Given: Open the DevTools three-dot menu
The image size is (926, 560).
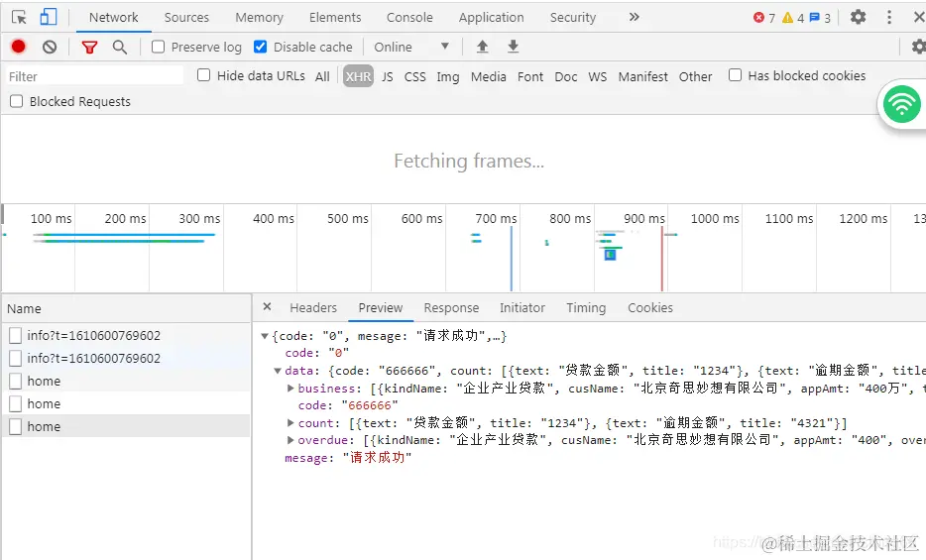Looking at the screenshot, I should point(889,17).
